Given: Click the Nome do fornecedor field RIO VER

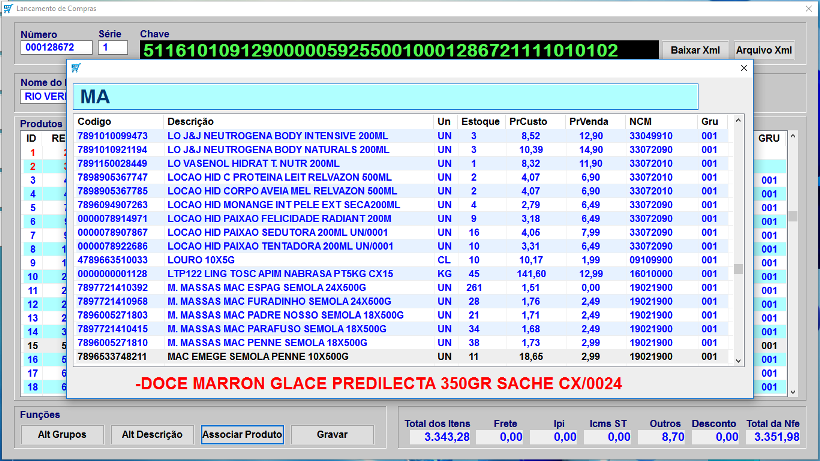Looking at the screenshot, I should pyautogui.click(x=44, y=97).
